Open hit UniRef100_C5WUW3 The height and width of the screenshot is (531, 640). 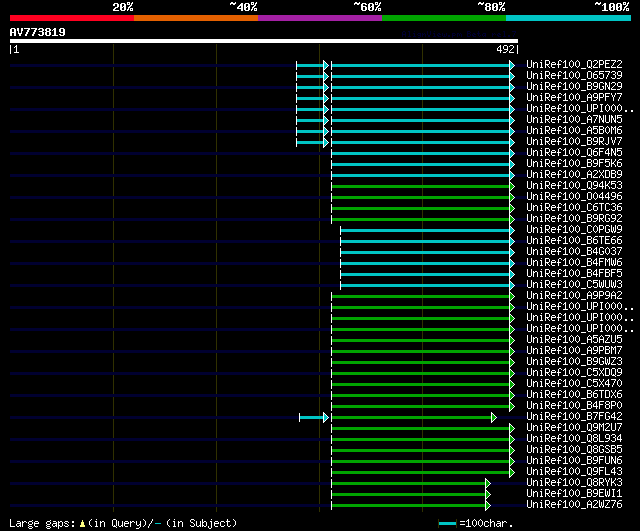(x=574, y=285)
